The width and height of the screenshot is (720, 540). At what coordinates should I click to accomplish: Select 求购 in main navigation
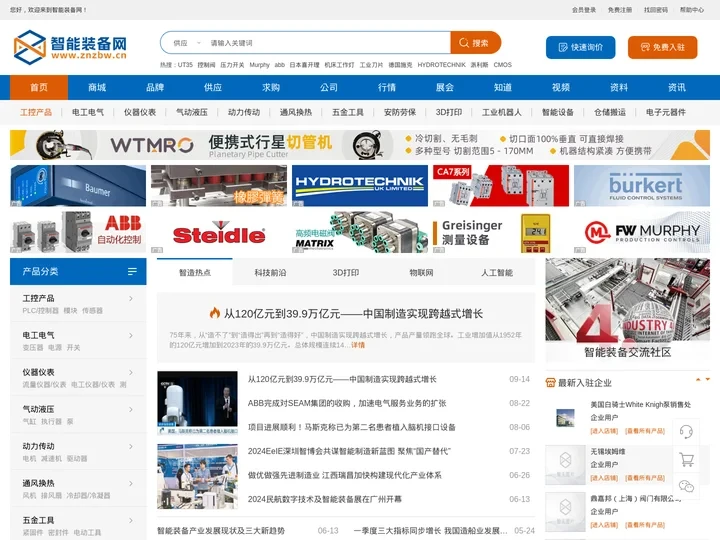tap(271, 87)
